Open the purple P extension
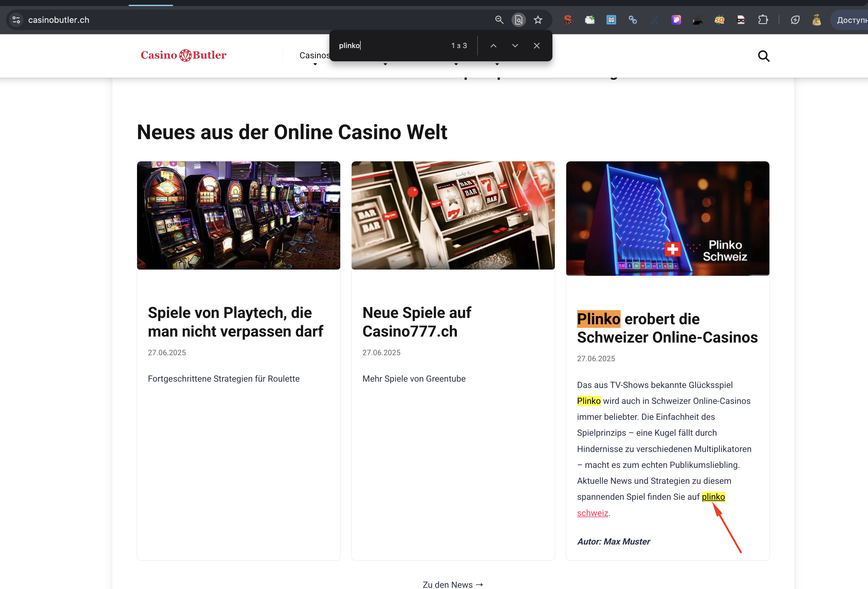 click(676, 20)
